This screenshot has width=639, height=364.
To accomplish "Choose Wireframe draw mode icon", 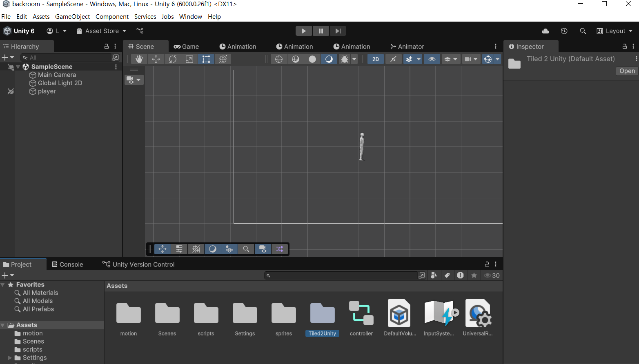I will 279,59.
